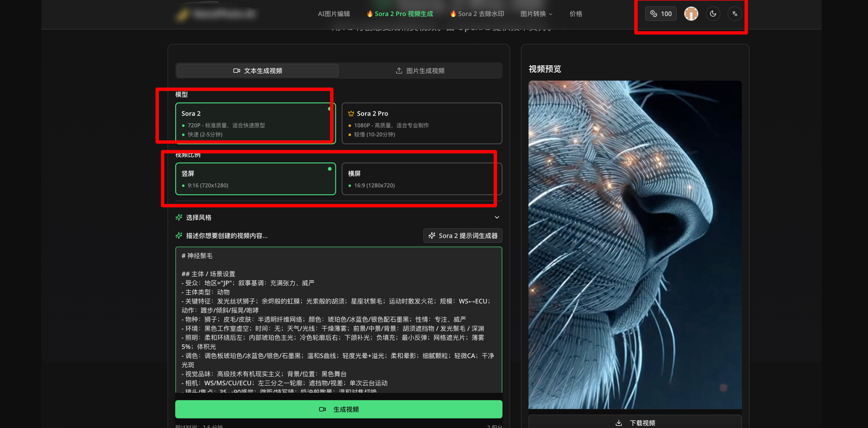Switch to 文本生成视频 tab
Viewport: 868px width, 428px height.
point(258,71)
